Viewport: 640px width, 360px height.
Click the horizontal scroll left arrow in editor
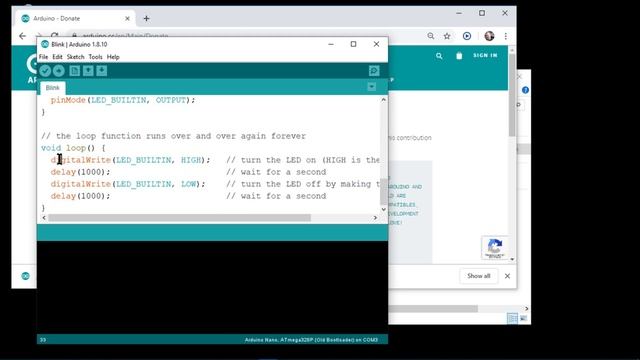click(x=44, y=218)
